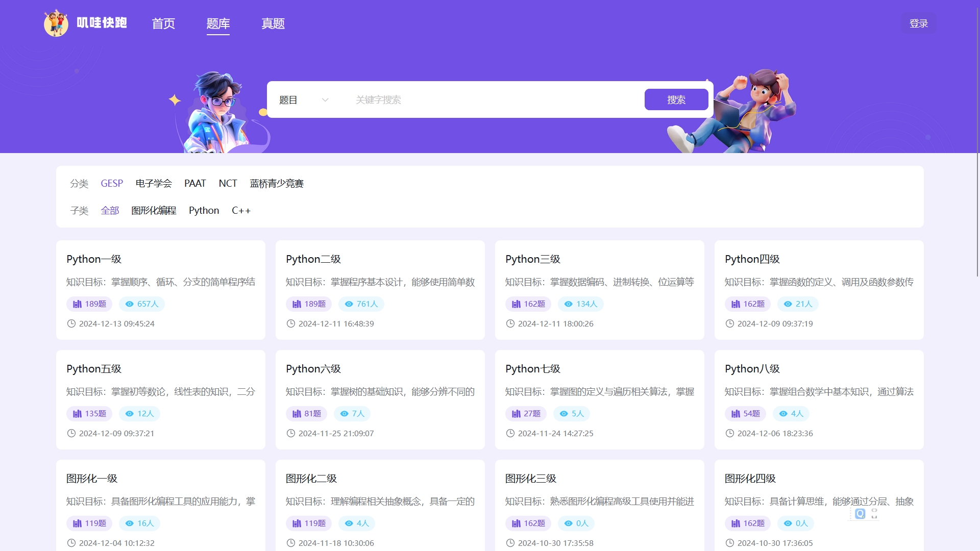Viewport: 980px width, 551px height.
Task: Click the question count icon on 图形化一级
Action: (x=77, y=523)
